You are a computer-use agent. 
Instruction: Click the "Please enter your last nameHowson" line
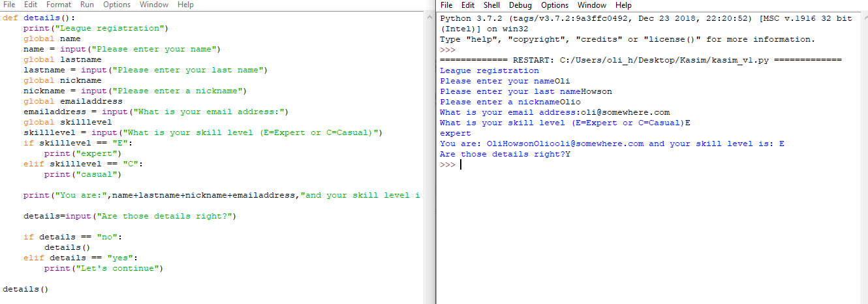point(526,92)
